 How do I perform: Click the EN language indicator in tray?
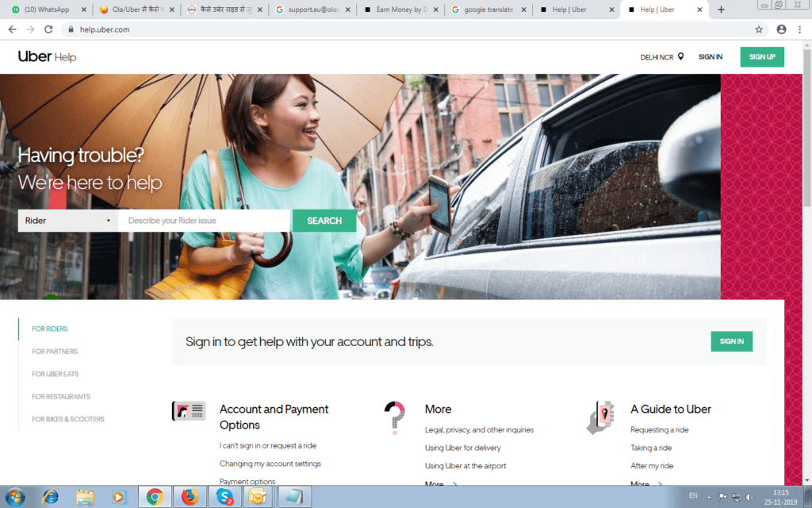pyautogui.click(x=693, y=496)
